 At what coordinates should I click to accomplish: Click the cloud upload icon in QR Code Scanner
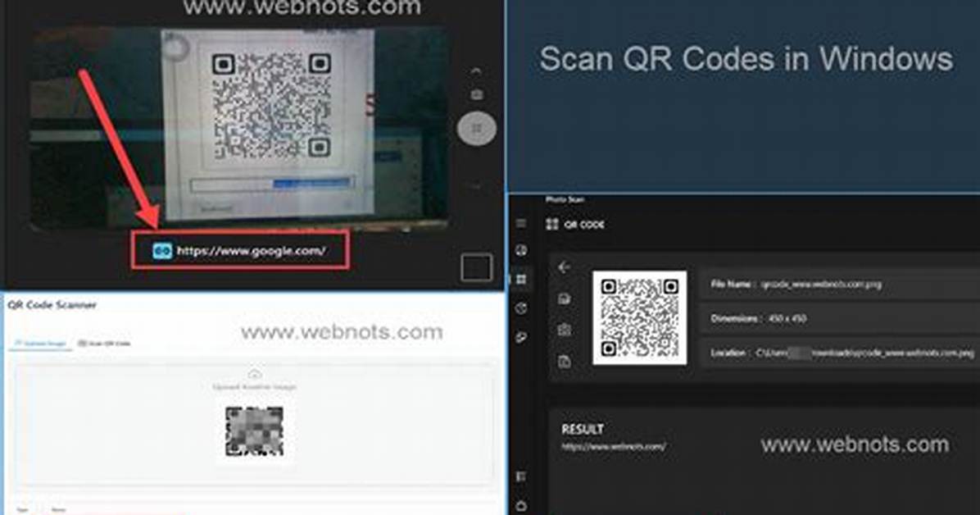[254, 374]
